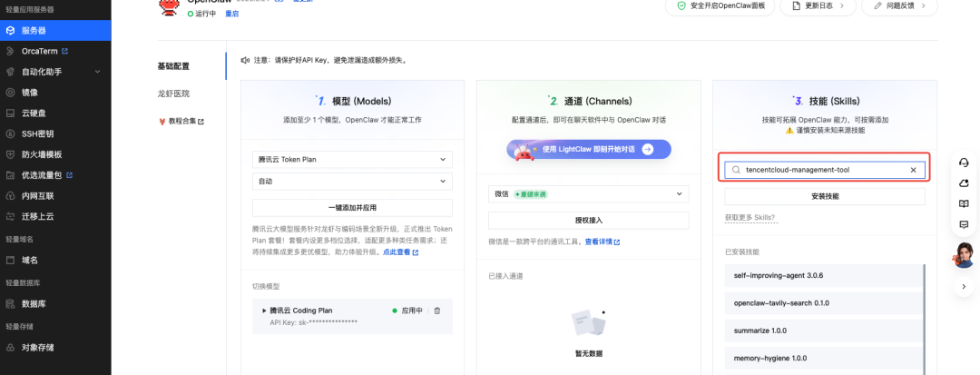
Task: Open 腾讯云 Token Plan dropdown
Action: (352, 160)
